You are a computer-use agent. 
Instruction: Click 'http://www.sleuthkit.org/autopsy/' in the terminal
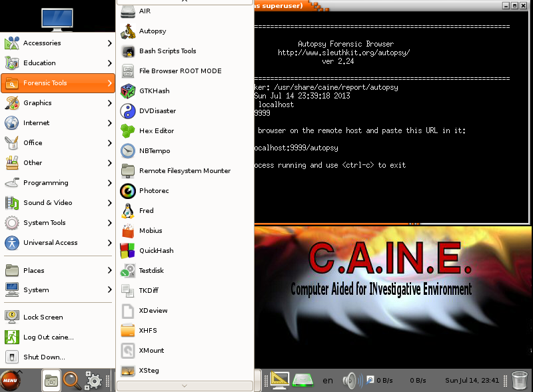[x=344, y=53]
